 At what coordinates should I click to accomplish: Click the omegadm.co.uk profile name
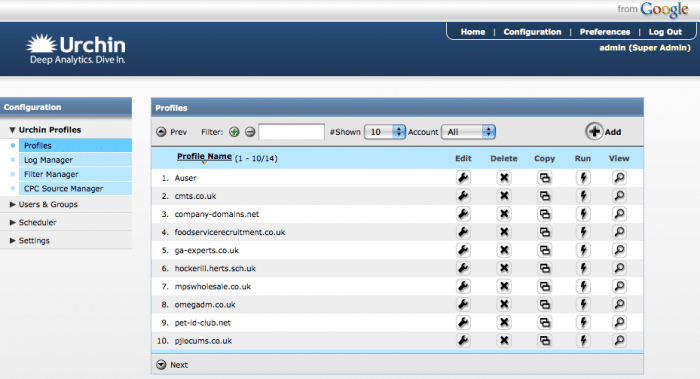[205, 304]
